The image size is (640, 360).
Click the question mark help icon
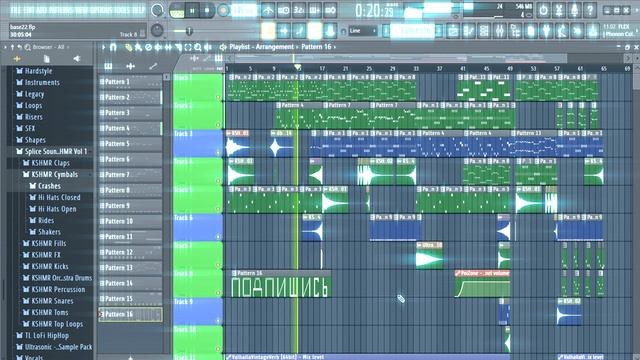point(589,10)
